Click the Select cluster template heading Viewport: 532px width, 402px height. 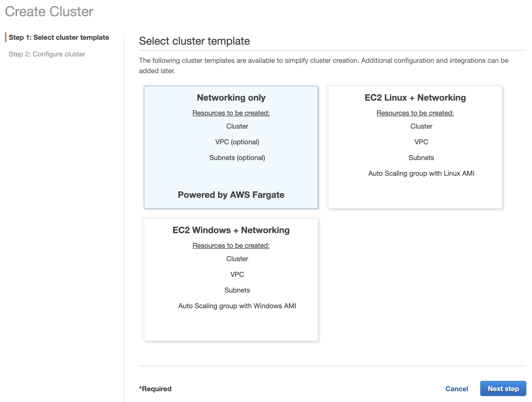[x=194, y=41]
